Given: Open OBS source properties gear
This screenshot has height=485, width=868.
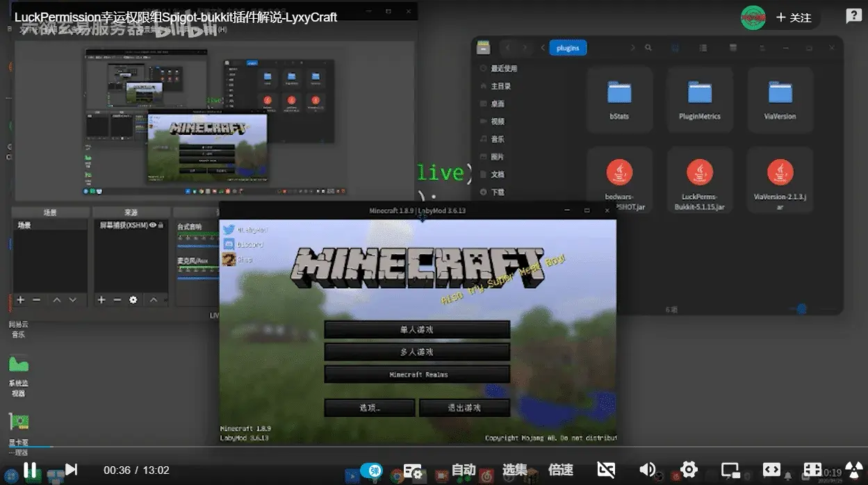Looking at the screenshot, I should click(133, 300).
